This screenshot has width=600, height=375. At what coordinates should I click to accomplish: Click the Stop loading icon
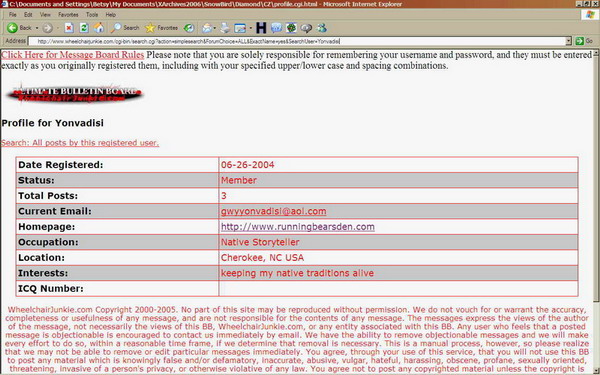[x=69, y=28]
